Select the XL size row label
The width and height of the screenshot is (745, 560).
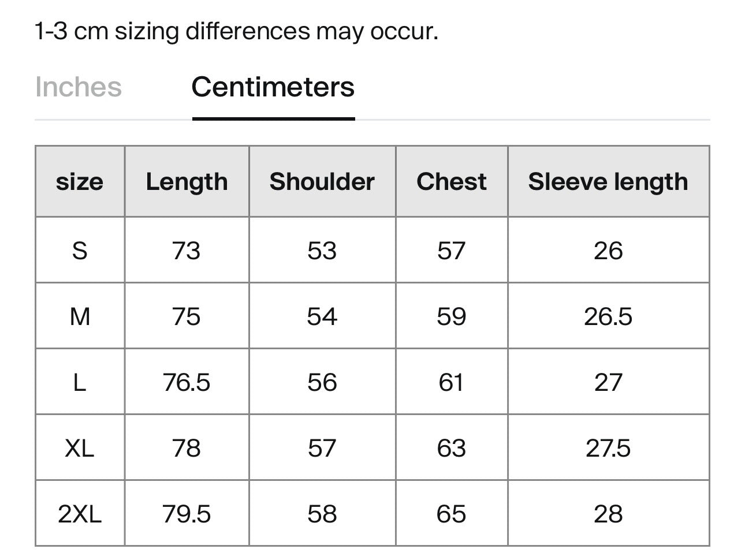coord(80,448)
